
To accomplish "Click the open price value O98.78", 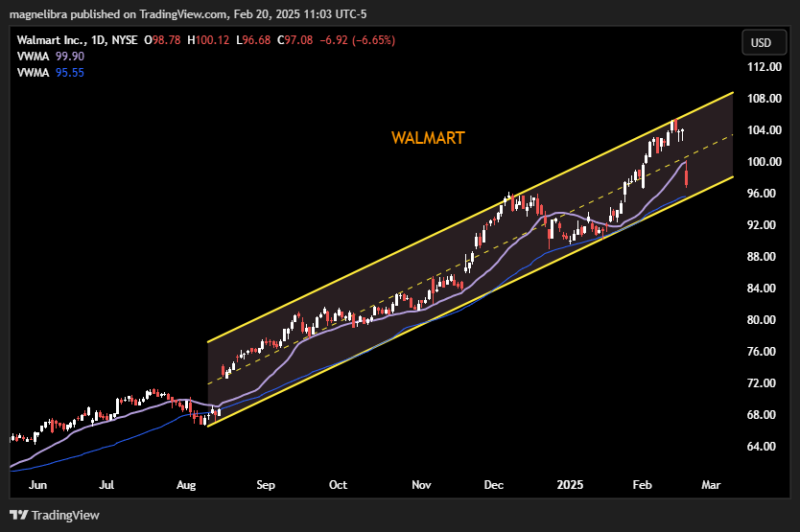I will (162, 40).
